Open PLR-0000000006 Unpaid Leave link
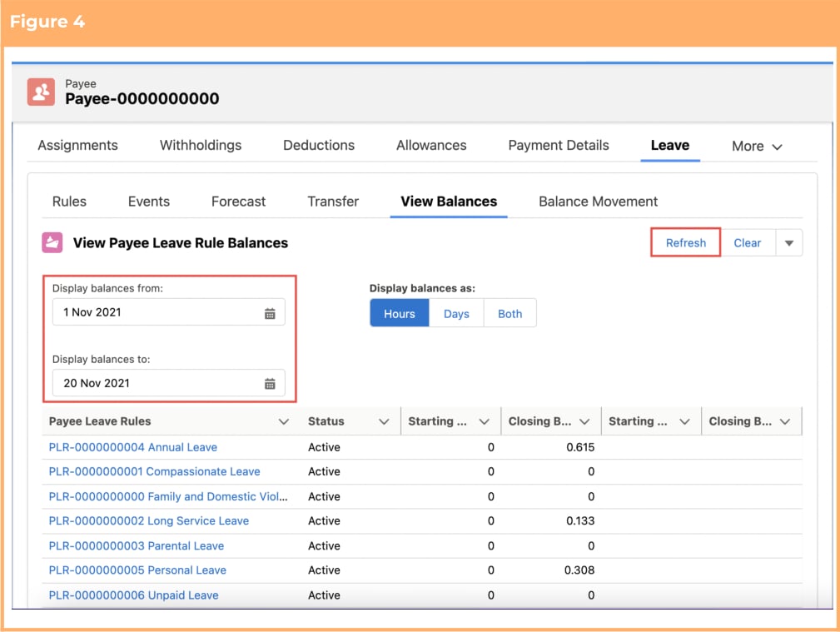 [133, 595]
